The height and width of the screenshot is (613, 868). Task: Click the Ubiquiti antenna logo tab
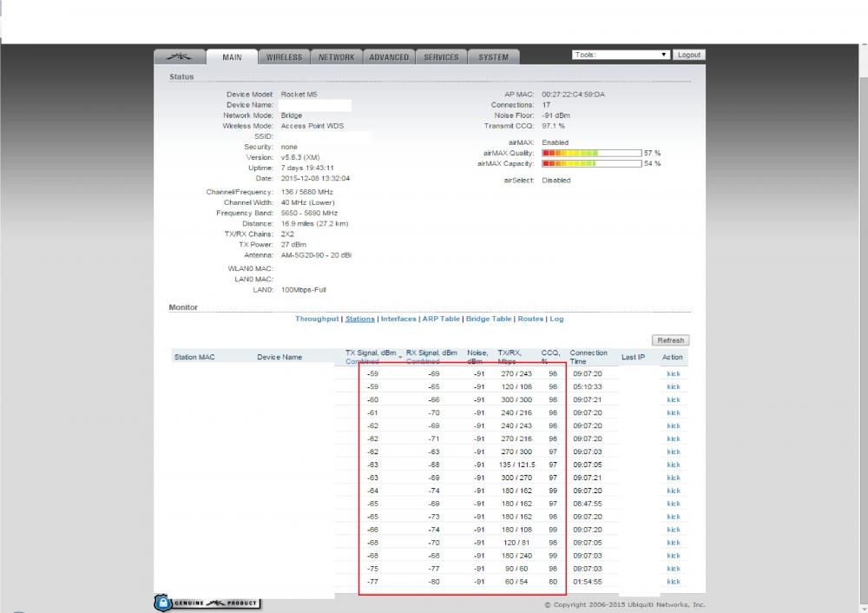[x=180, y=56]
